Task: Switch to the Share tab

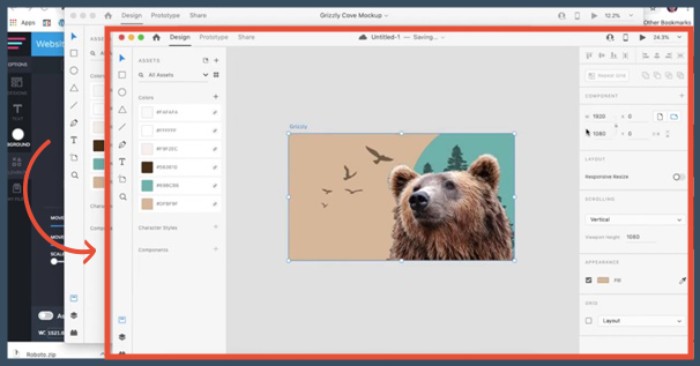Action: [246, 37]
